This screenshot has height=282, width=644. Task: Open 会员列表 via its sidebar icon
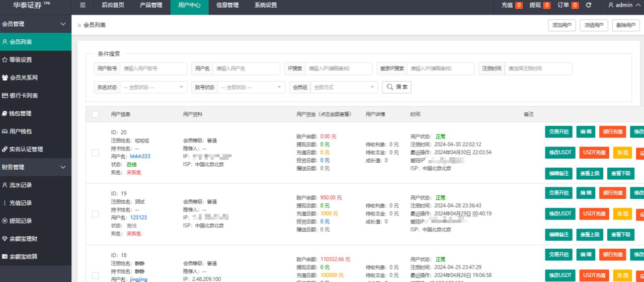pyautogui.click(x=5, y=42)
